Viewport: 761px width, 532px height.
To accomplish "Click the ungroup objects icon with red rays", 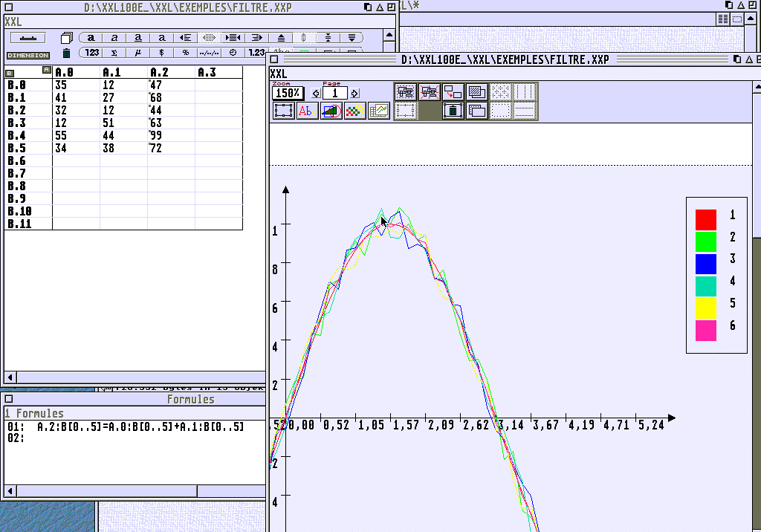I will pyautogui.click(x=429, y=91).
